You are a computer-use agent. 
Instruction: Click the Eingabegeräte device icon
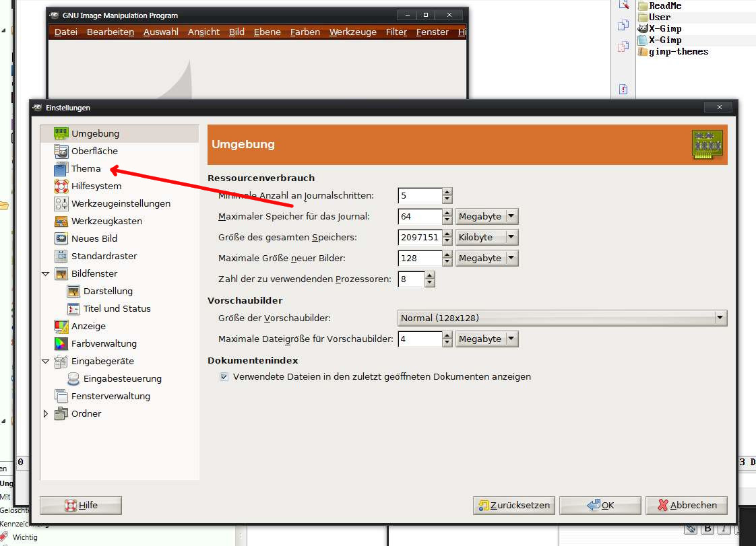[61, 362]
